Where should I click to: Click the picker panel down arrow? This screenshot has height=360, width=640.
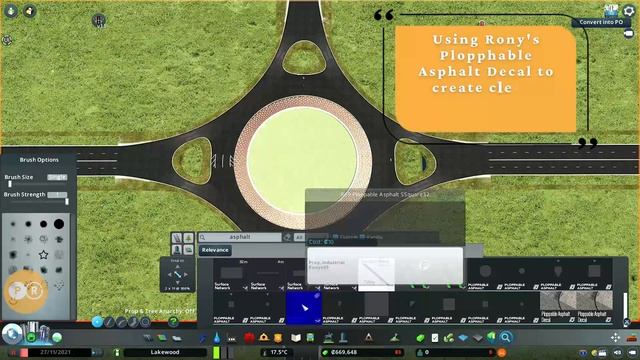coord(178,282)
